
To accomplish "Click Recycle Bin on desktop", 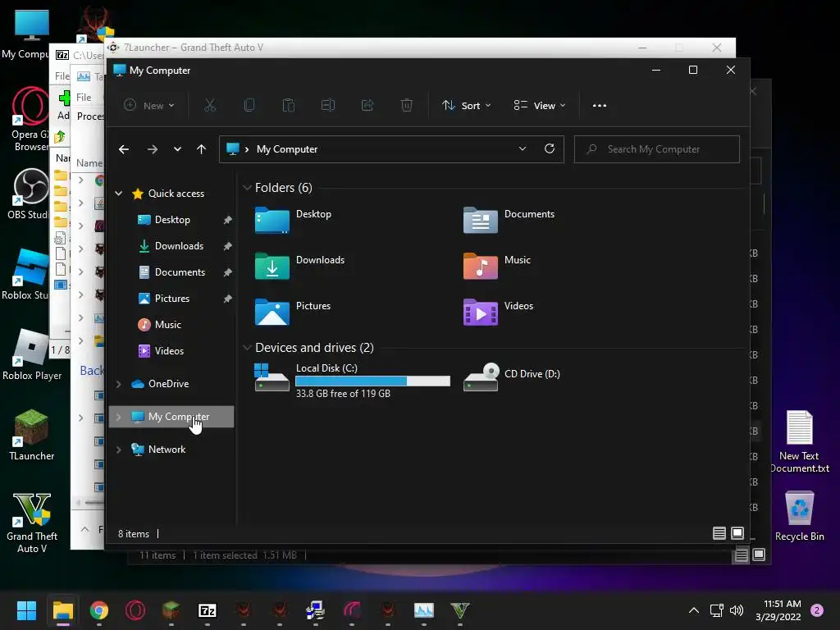I will point(799,515).
